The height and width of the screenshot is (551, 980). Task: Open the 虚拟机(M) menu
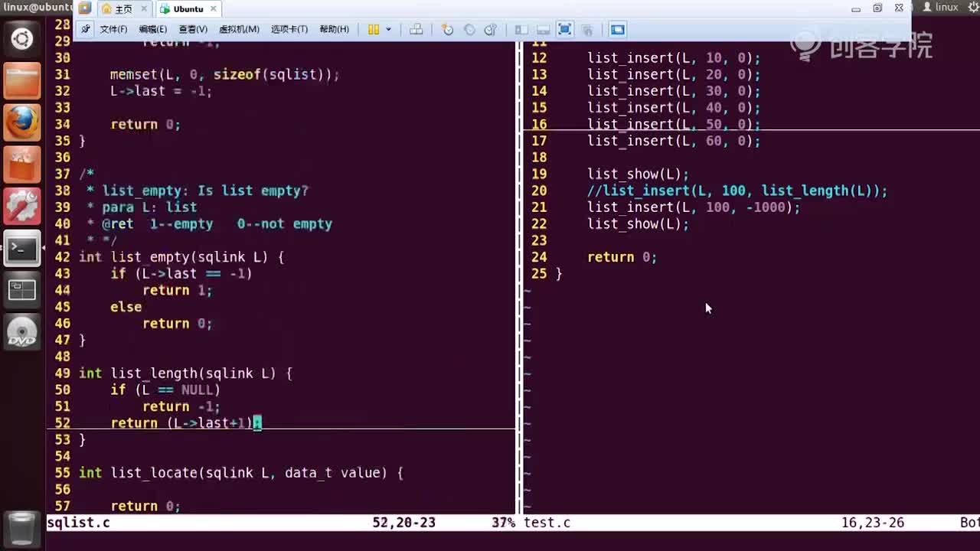239,30
